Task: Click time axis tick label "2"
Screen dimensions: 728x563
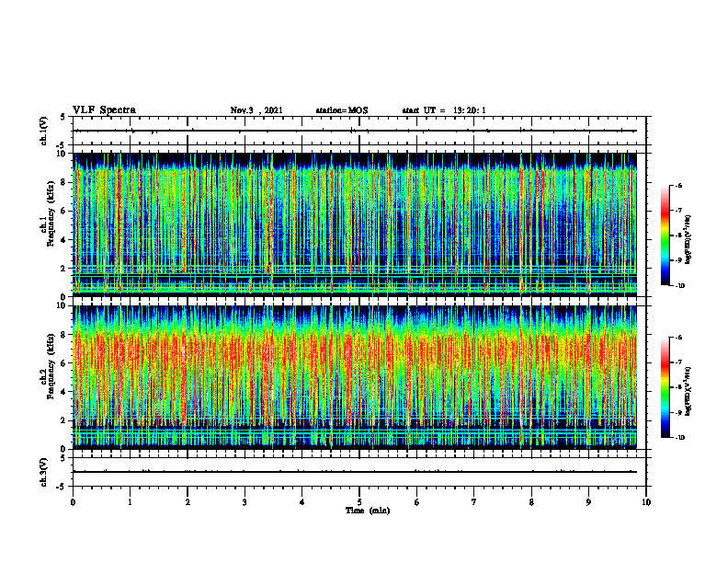Action: pyautogui.click(x=188, y=502)
